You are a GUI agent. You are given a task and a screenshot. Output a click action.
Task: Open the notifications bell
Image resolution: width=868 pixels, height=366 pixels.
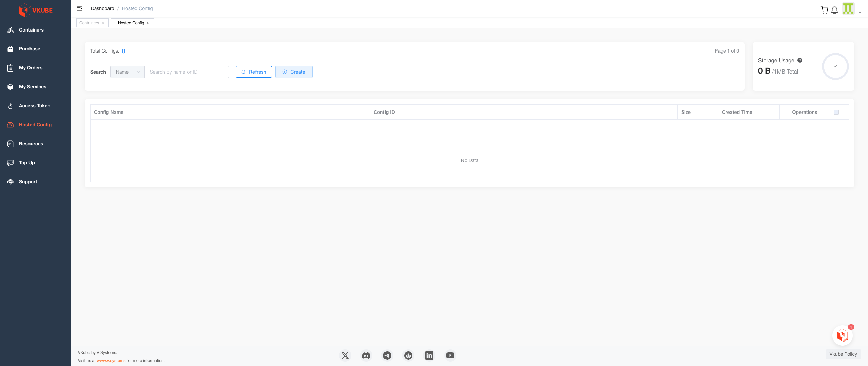click(835, 10)
